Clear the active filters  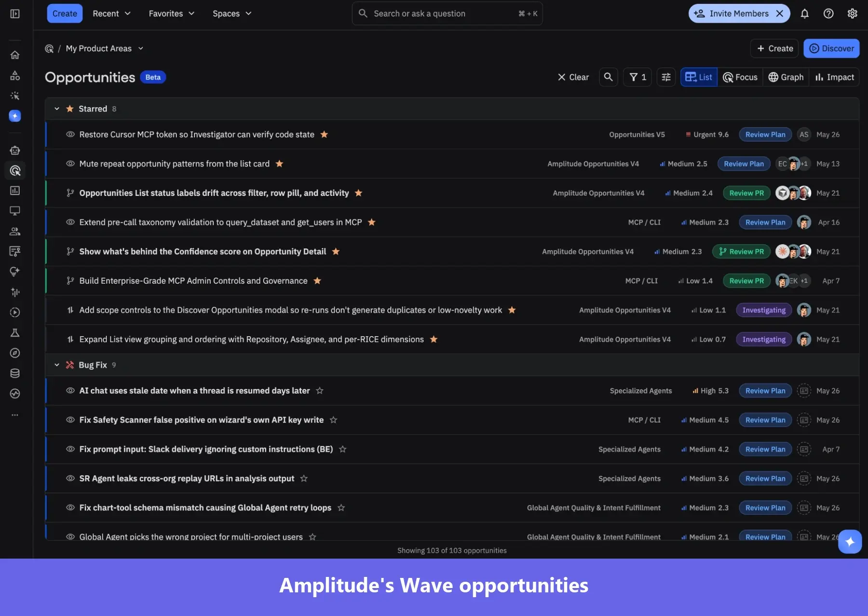(573, 77)
